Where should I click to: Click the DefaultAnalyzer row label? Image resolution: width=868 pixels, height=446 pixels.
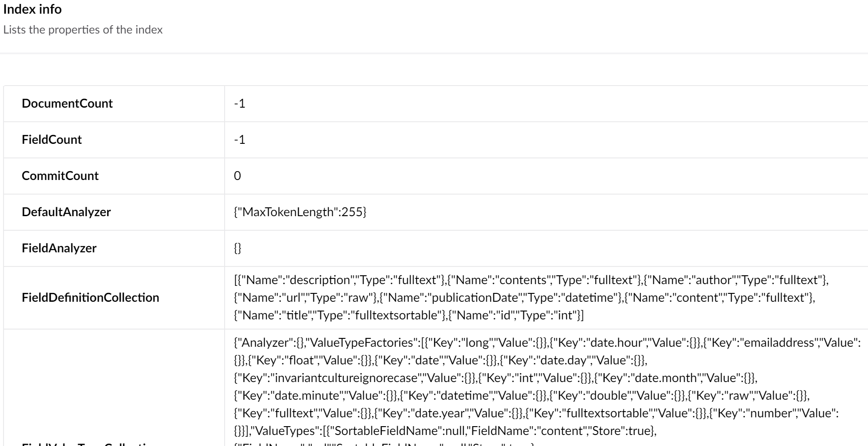coord(66,212)
